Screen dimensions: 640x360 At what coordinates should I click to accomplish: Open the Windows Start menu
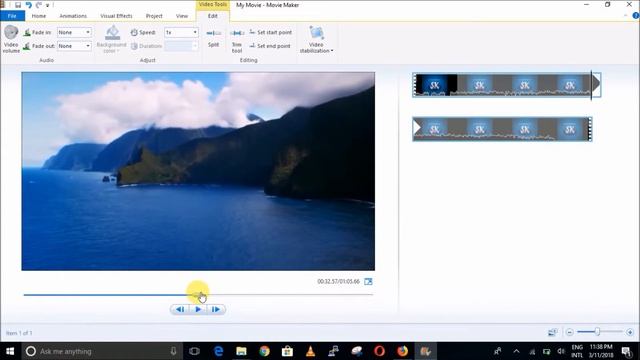10,351
